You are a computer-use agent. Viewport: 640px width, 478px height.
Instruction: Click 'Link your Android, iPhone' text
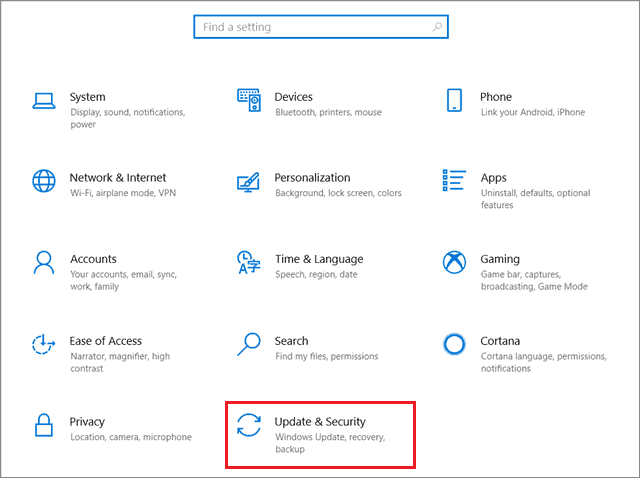[533, 112]
